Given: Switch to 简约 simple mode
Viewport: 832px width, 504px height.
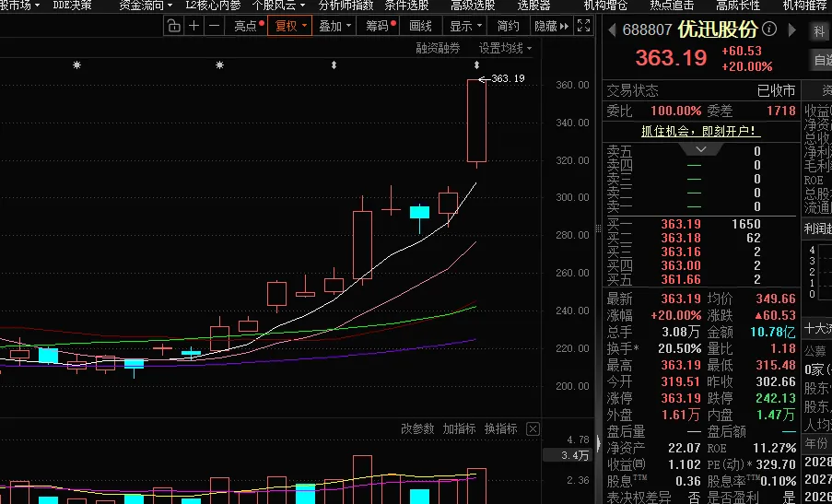Looking at the screenshot, I should click(x=509, y=26).
